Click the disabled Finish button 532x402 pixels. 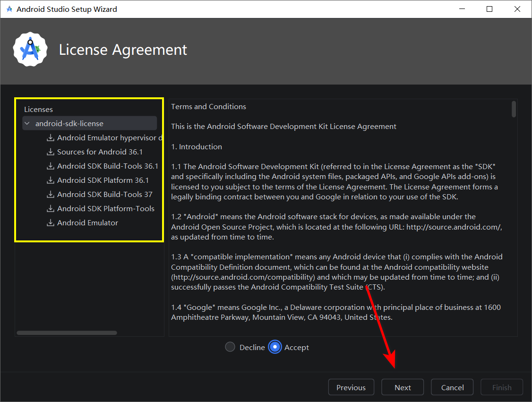point(502,387)
